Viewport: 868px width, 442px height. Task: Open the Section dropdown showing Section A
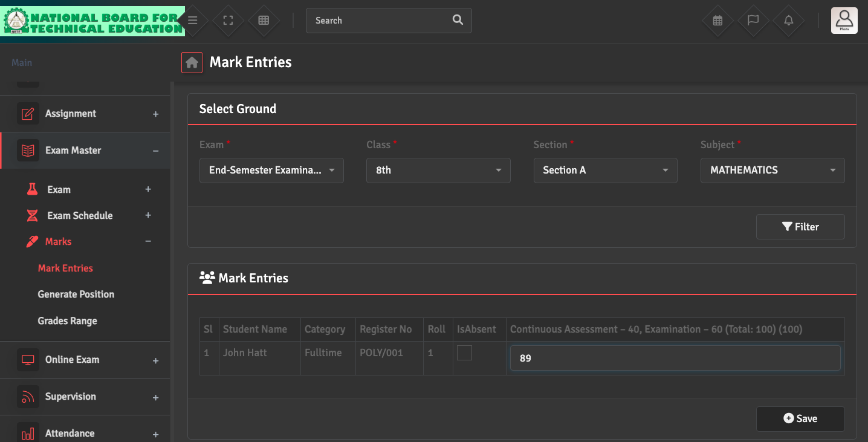click(605, 171)
